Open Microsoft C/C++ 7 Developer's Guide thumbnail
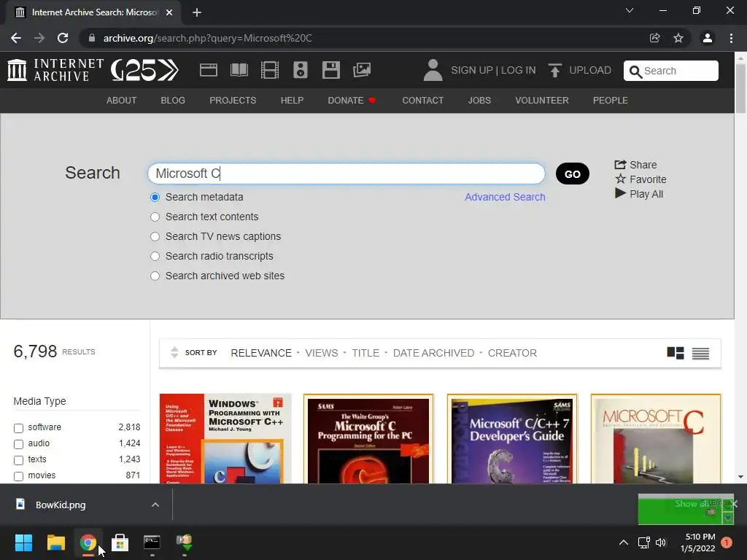 click(x=512, y=438)
